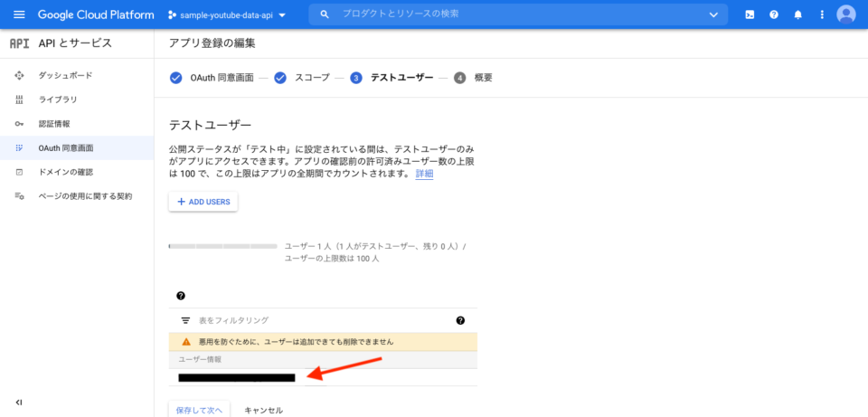Open ライブラリ in the sidebar
This screenshot has height=417, width=868.
77,100
